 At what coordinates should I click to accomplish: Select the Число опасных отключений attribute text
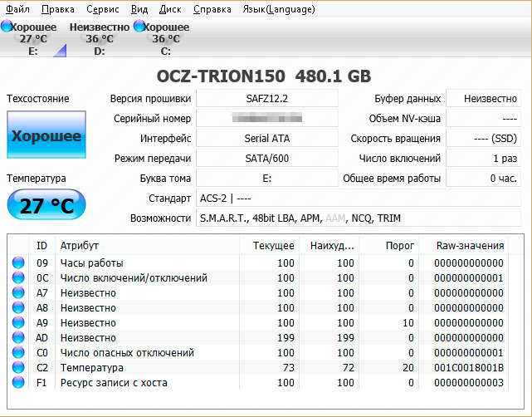pyautogui.click(x=127, y=352)
